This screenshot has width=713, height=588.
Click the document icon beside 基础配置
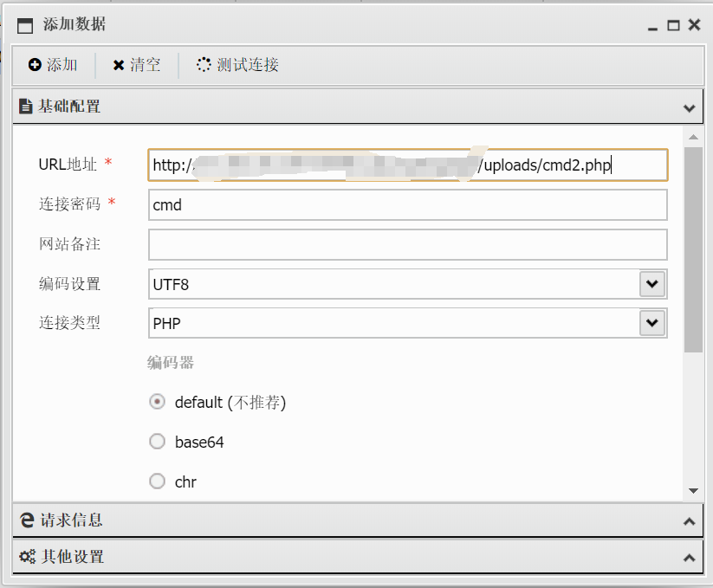point(26,107)
